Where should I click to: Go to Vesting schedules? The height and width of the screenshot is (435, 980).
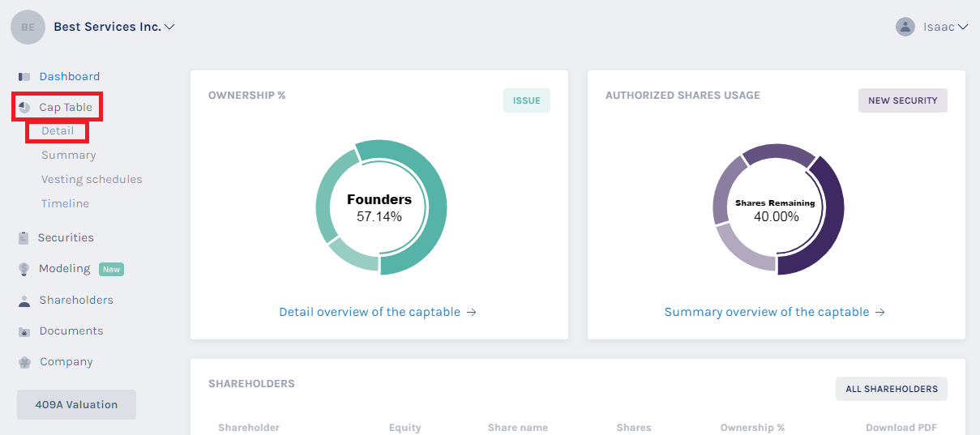(92, 180)
